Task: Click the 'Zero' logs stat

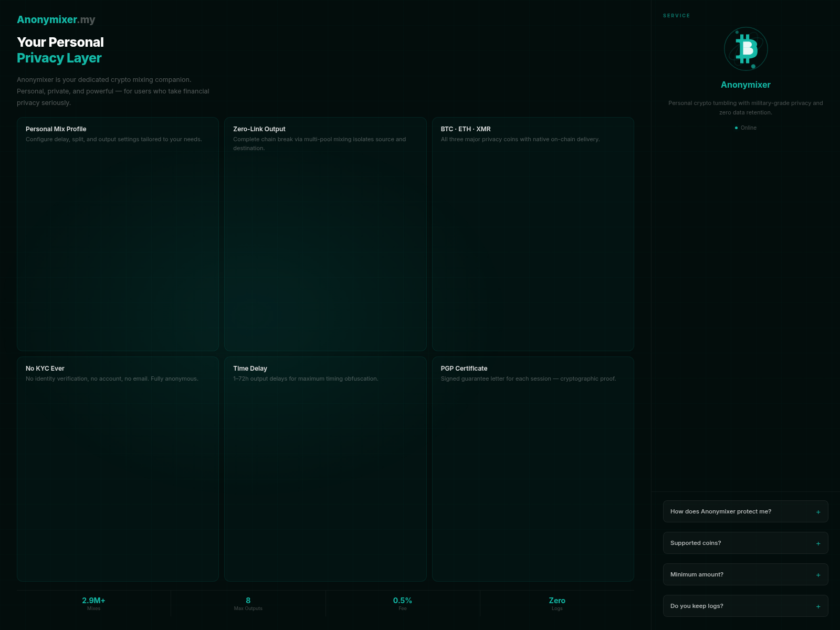Action: point(557,601)
